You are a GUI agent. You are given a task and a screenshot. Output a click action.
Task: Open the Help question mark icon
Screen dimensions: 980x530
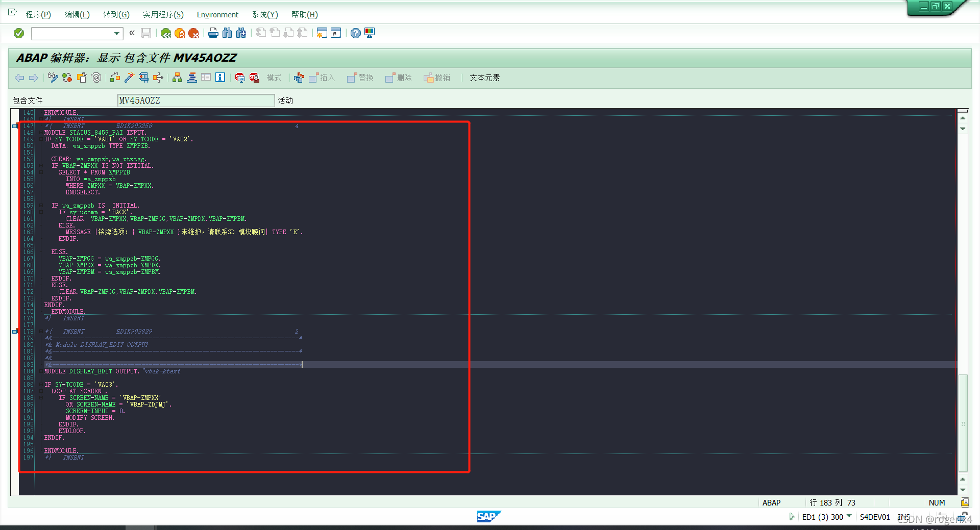pos(356,33)
